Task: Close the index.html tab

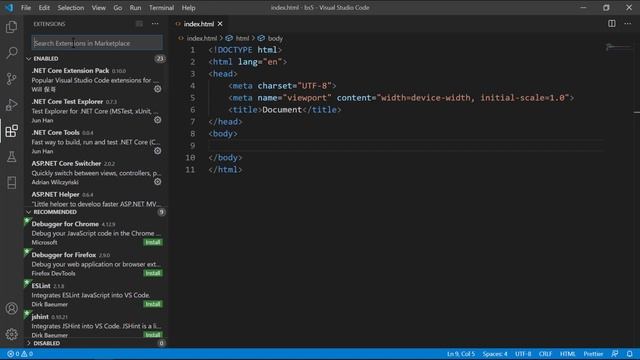Action: pyautogui.click(x=220, y=24)
